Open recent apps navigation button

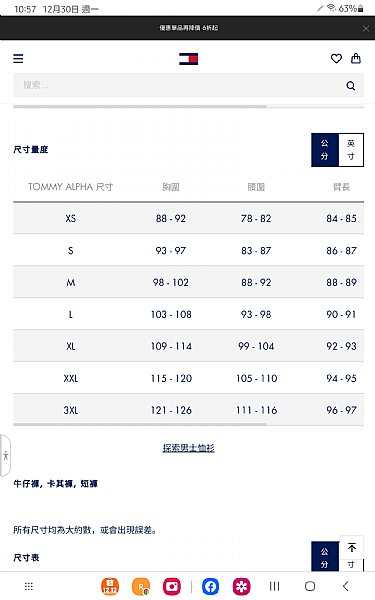tap(274, 586)
